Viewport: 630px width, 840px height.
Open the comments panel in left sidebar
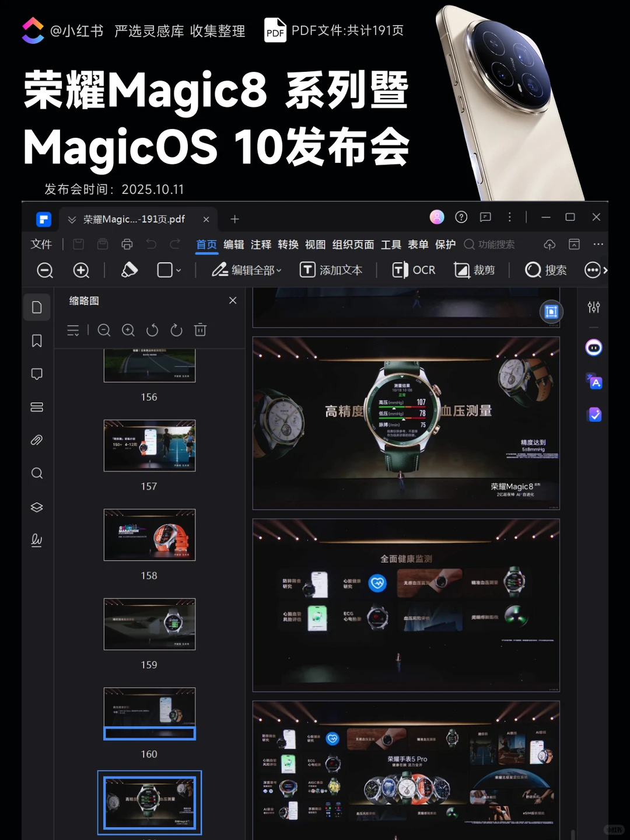(x=37, y=374)
